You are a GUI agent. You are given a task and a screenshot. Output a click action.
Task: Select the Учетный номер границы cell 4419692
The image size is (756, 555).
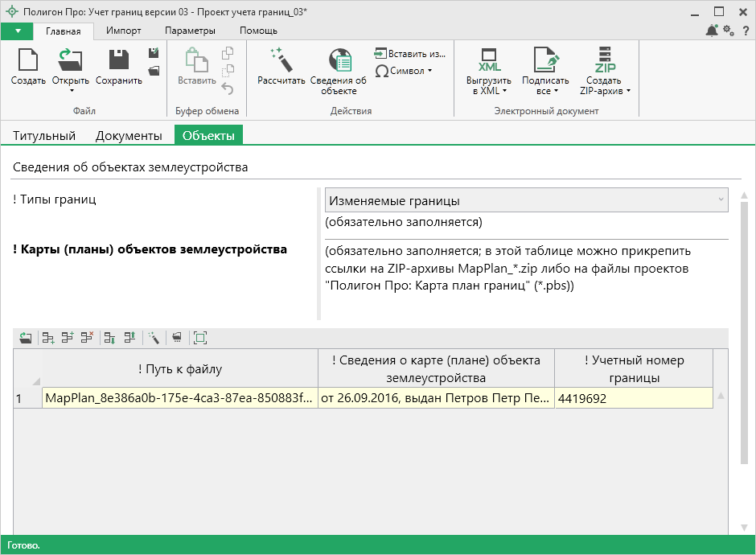click(633, 398)
